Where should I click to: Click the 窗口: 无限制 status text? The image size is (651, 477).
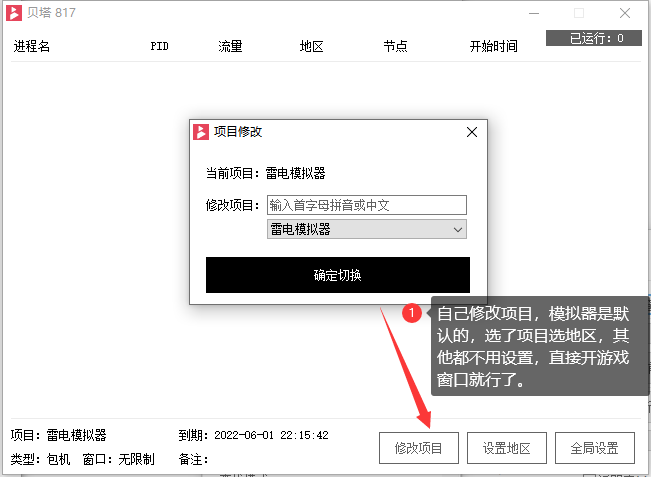coord(119,459)
